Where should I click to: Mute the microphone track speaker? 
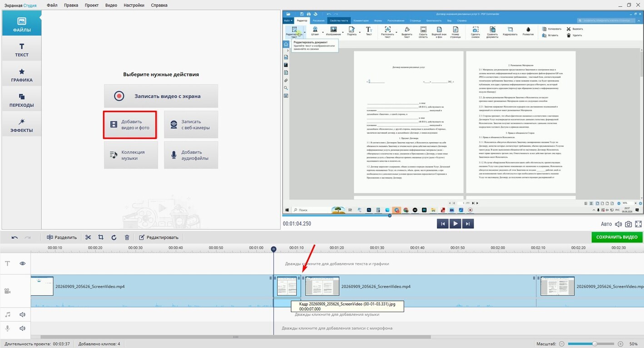click(x=22, y=328)
